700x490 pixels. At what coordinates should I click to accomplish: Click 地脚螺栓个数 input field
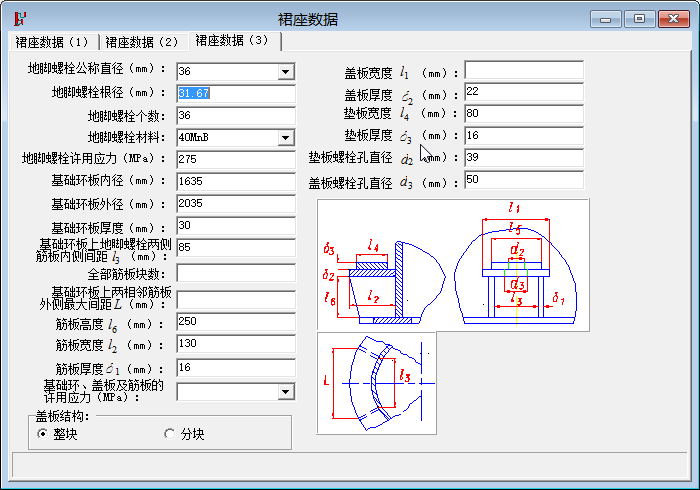tap(236, 116)
